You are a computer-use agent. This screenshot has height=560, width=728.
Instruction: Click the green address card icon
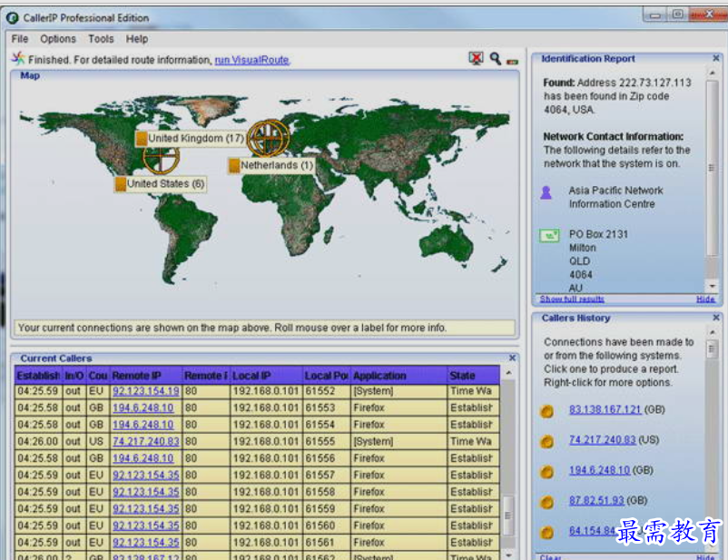[x=549, y=236]
